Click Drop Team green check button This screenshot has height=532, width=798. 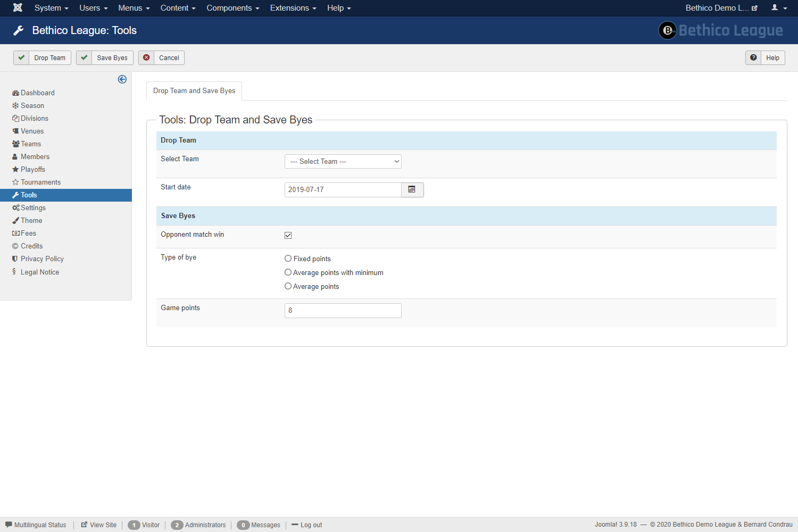click(42, 58)
